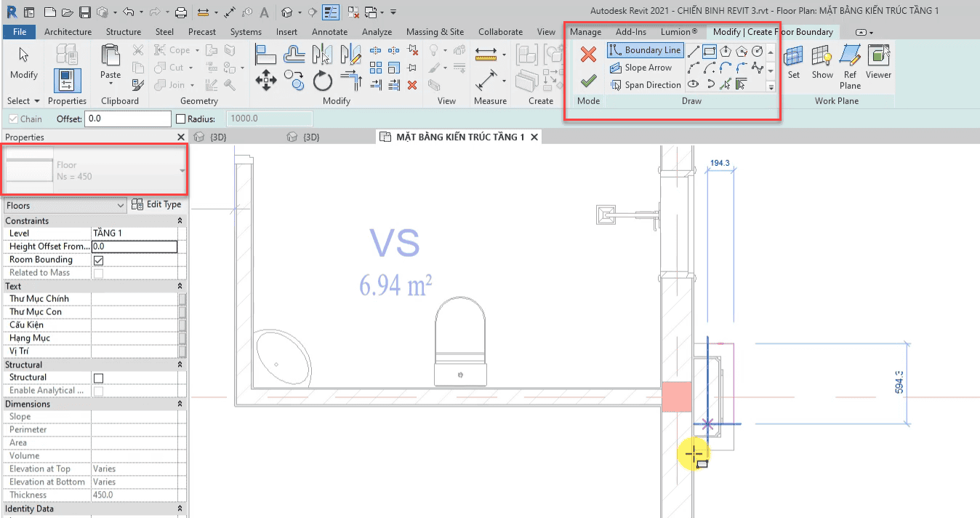
Task: Click the Boundary Line button
Action: tap(646, 50)
